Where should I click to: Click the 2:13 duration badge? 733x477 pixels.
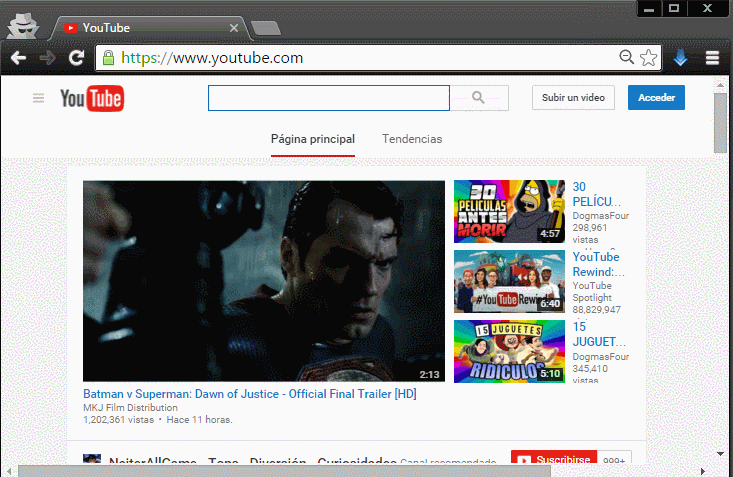(429, 374)
